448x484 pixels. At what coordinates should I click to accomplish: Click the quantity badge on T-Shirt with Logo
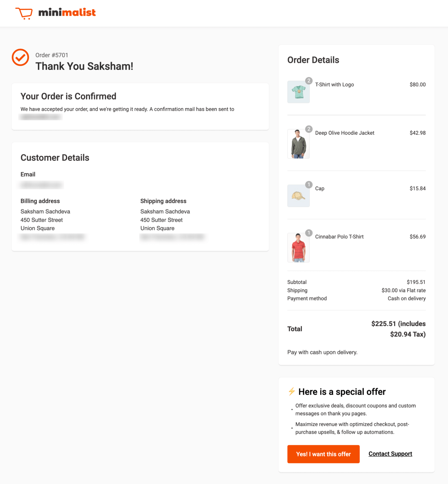tap(309, 81)
